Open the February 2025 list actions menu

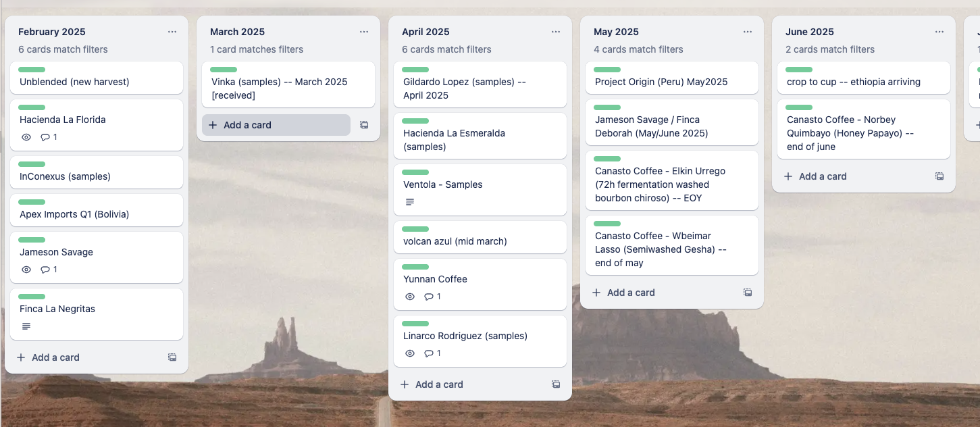(x=172, y=31)
